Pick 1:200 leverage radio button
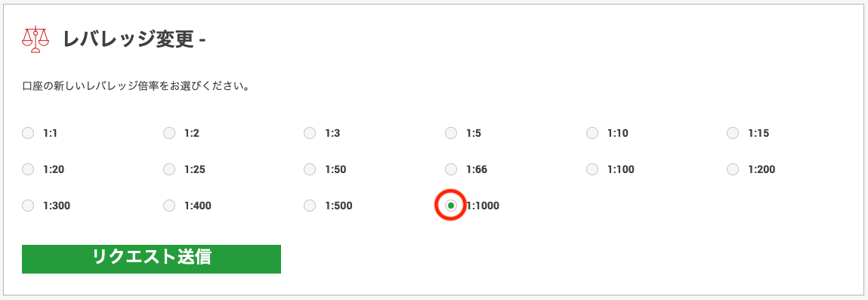This screenshot has width=868, height=300. [733, 169]
